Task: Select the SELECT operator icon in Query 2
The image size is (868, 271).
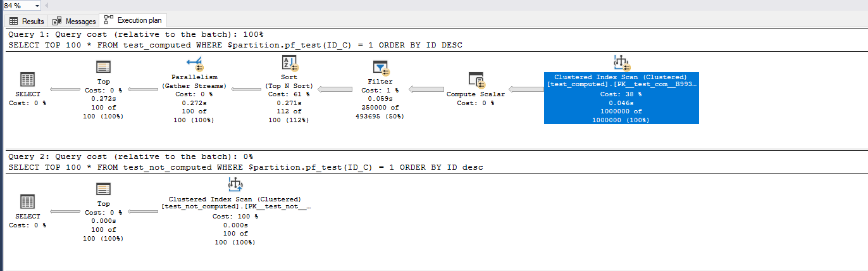Action: [x=27, y=202]
